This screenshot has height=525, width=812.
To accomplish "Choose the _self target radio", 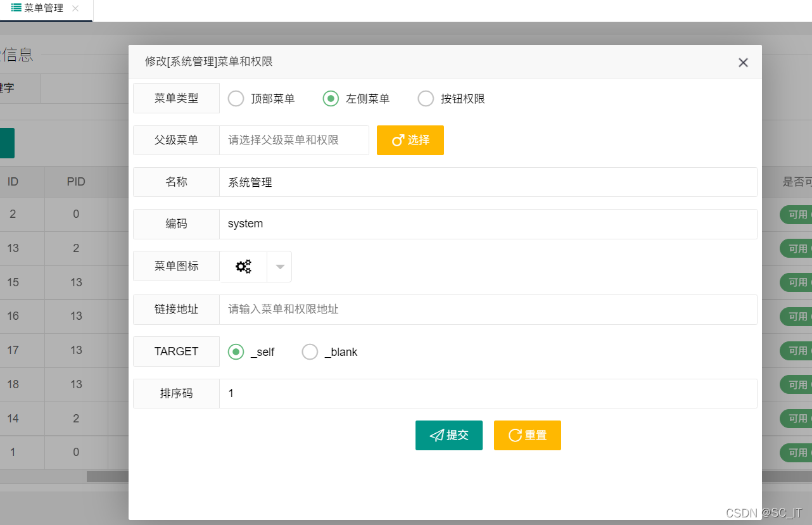I will [251, 352].
